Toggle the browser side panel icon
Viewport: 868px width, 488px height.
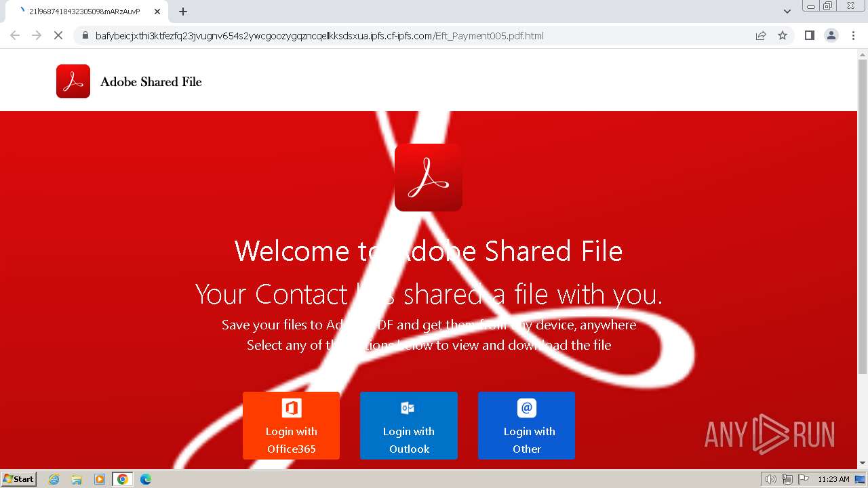809,36
